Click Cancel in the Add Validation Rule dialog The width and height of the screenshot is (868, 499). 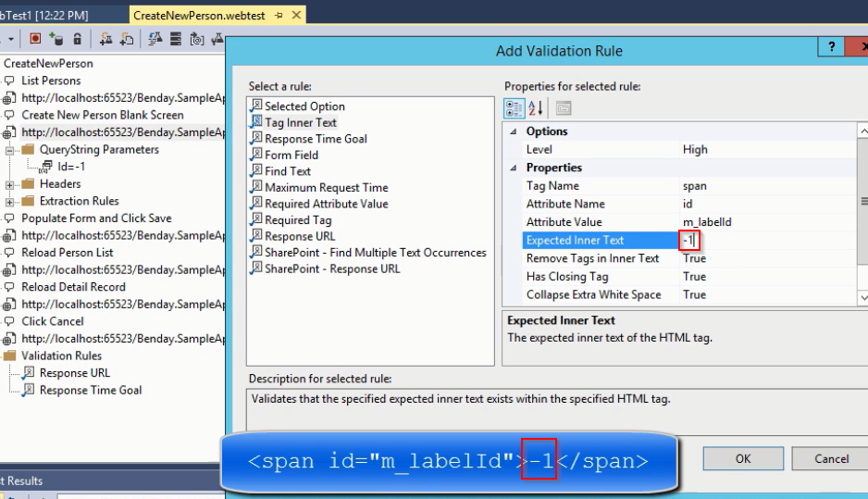831,458
